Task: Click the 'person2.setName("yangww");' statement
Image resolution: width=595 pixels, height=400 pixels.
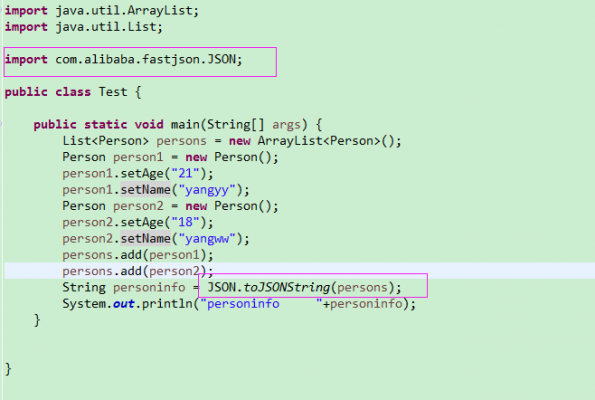Action: tap(156, 239)
